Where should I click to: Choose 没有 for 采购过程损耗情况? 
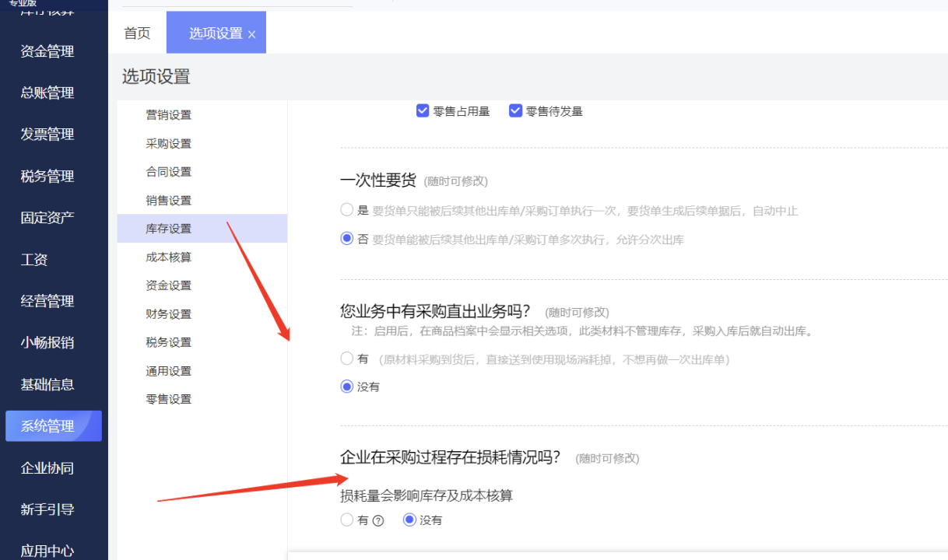pos(409,520)
